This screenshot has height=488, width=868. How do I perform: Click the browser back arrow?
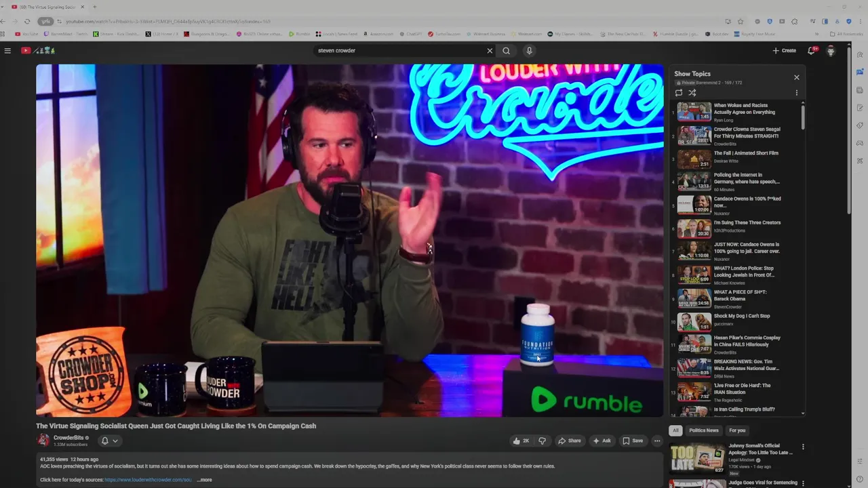(4, 21)
